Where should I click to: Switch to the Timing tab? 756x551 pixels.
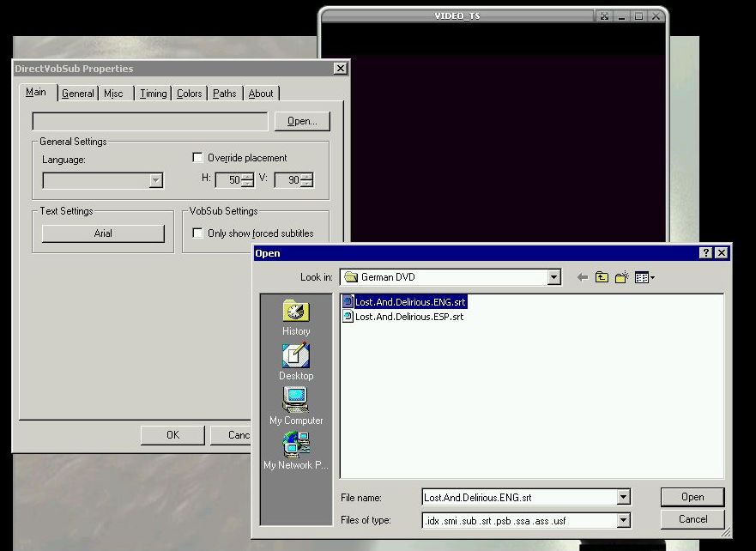(154, 94)
